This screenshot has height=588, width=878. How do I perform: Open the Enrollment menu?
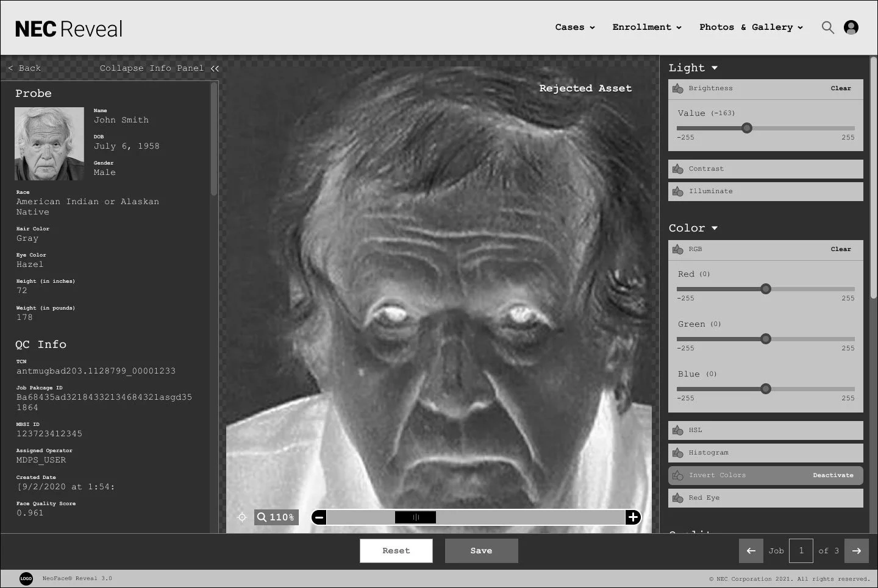647,27
